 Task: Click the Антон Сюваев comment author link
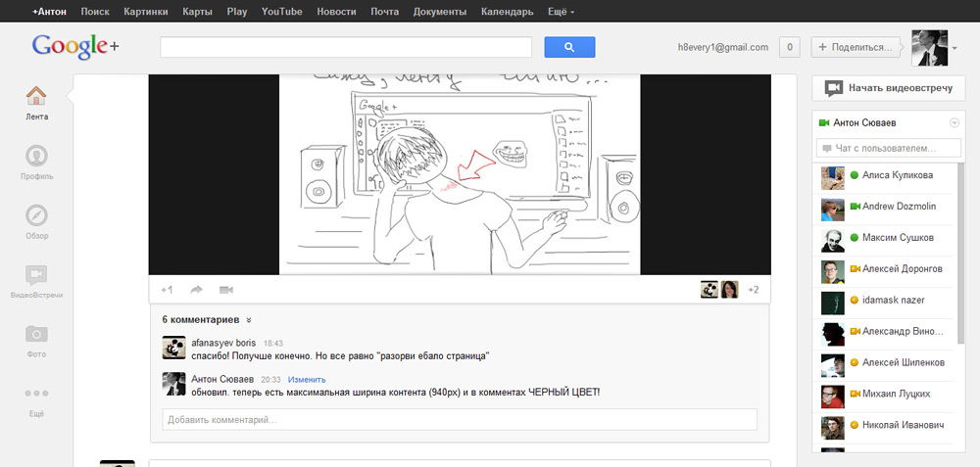(222, 379)
